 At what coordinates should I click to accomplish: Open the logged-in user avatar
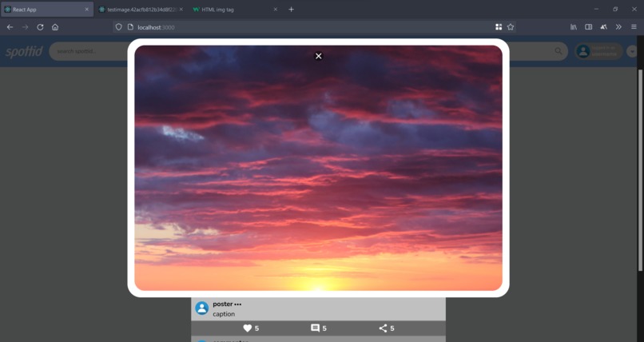coord(583,51)
